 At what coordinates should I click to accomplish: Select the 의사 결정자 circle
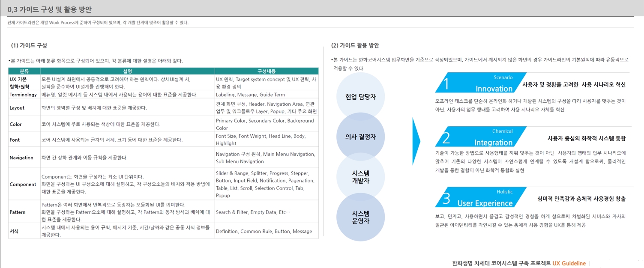coord(360,137)
